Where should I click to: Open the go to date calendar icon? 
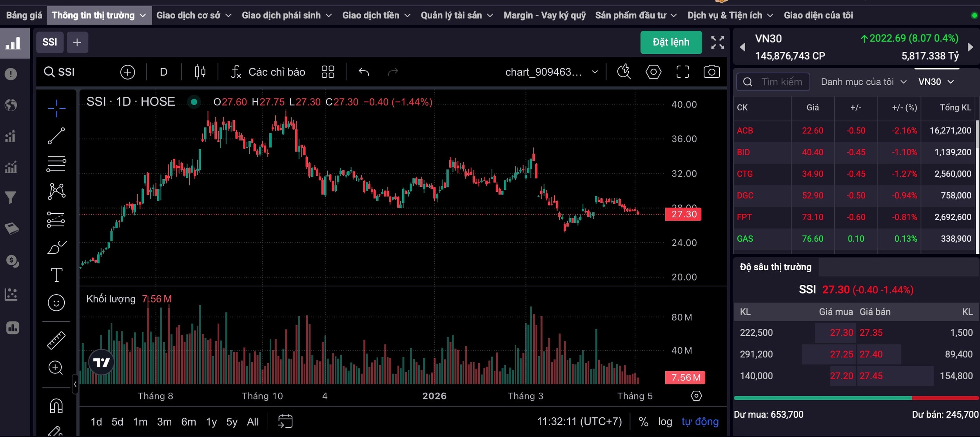(x=285, y=421)
